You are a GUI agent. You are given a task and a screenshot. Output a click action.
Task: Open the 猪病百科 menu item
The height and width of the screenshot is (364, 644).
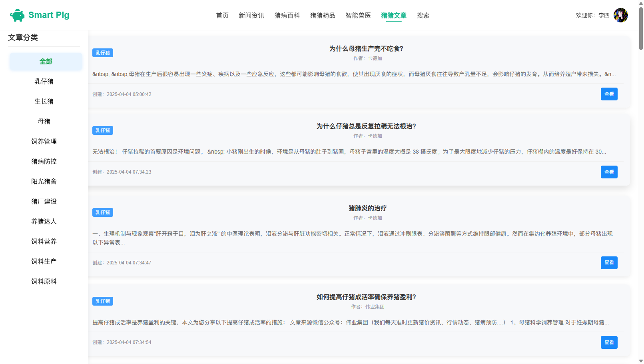[x=287, y=15]
